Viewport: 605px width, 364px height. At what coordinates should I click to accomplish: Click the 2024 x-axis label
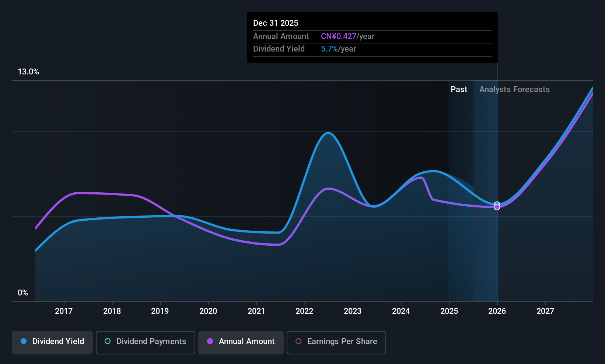[401, 311]
